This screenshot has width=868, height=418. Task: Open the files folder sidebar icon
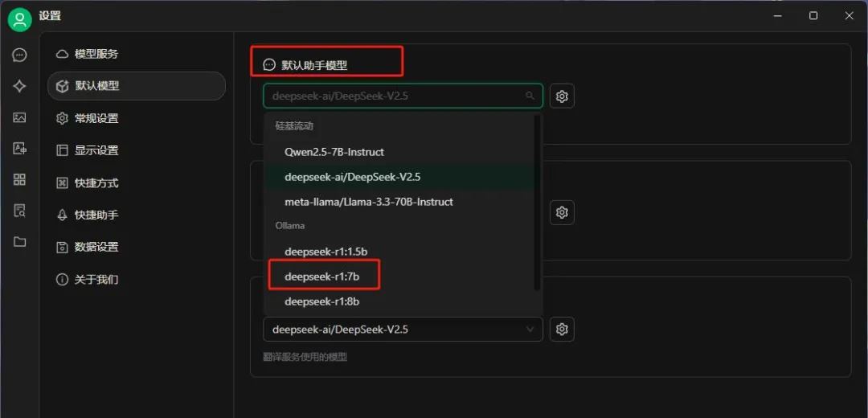point(20,242)
